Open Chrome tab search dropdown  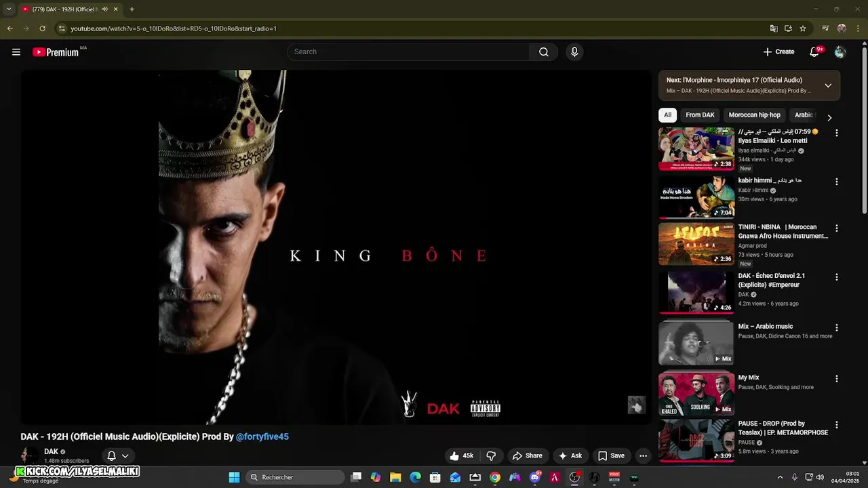(9, 9)
